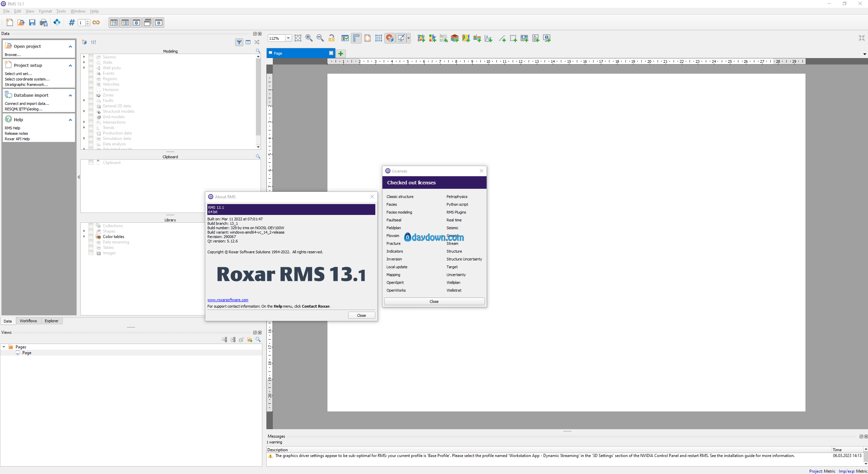Click the new data cube icon in Data panel
Screen dimensions: 868x474
84,42
